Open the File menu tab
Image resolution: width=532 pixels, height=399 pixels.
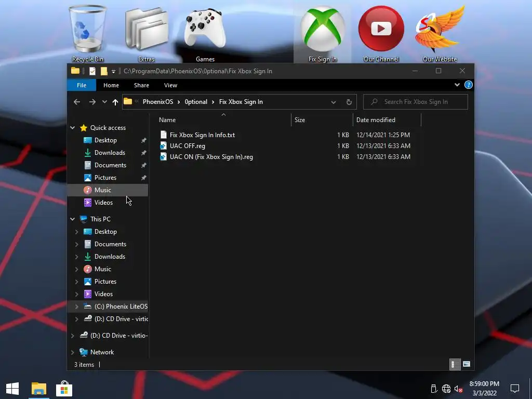tap(82, 85)
